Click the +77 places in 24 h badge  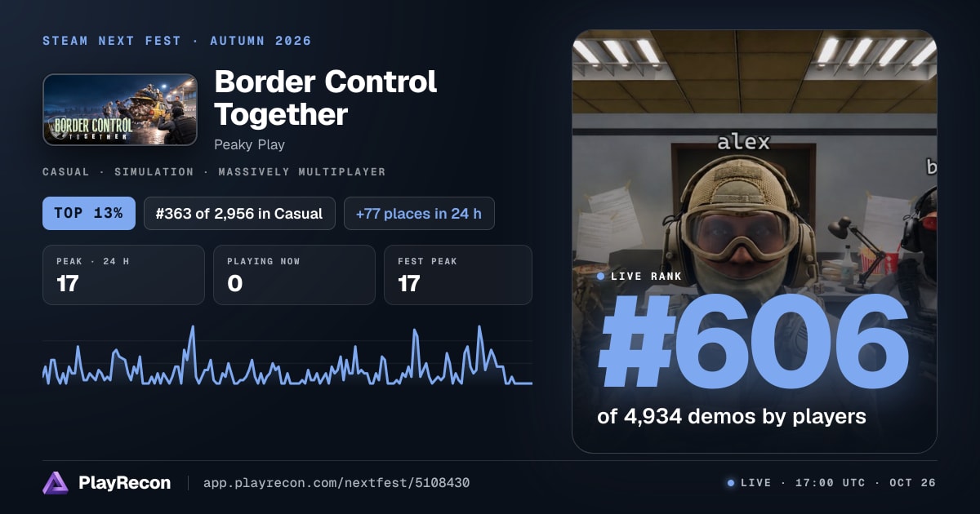419,214
